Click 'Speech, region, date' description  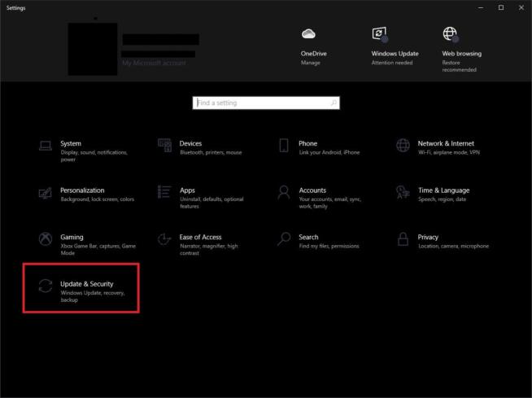point(442,199)
